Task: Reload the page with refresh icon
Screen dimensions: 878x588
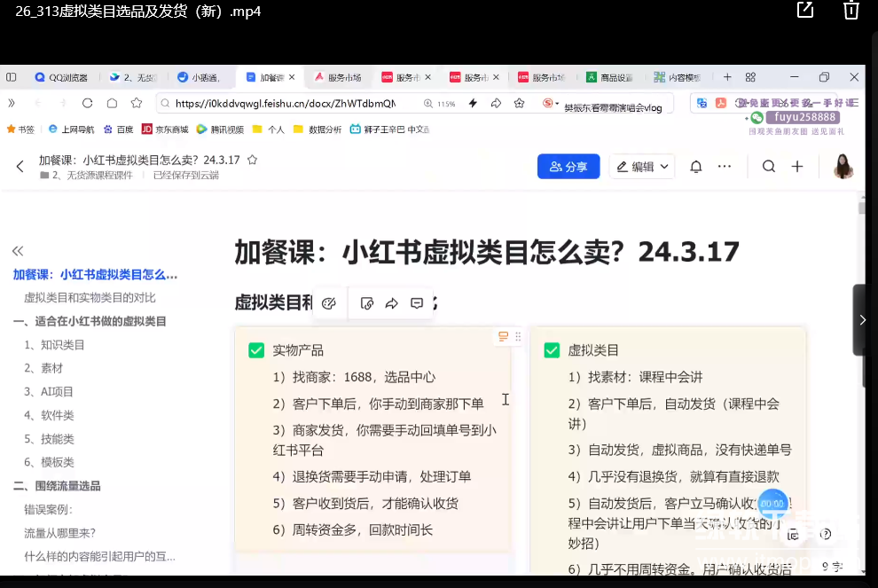Action: pyautogui.click(x=87, y=103)
